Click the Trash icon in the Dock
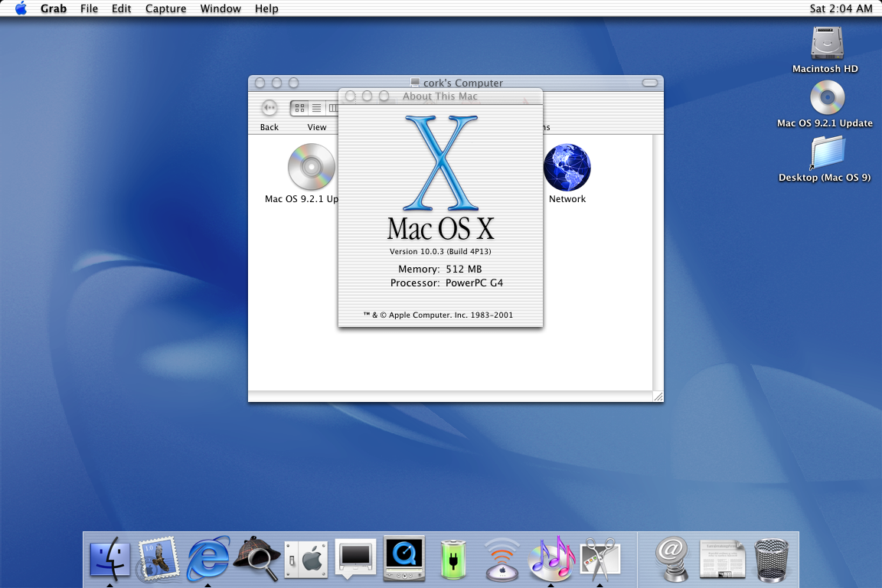The height and width of the screenshot is (588, 882). click(x=771, y=560)
